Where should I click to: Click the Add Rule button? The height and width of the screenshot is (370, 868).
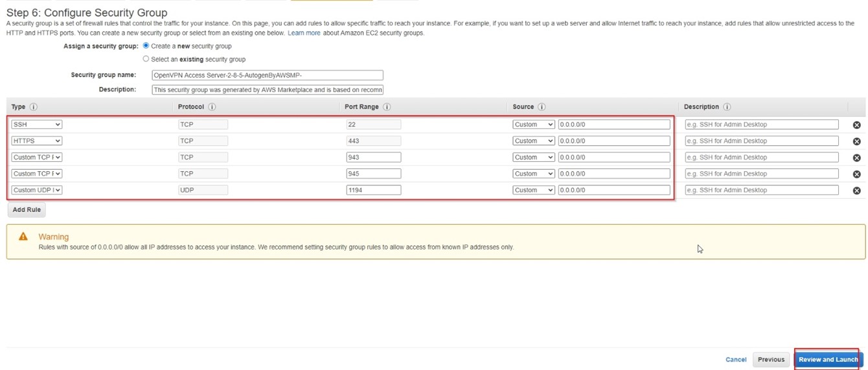click(x=27, y=209)
